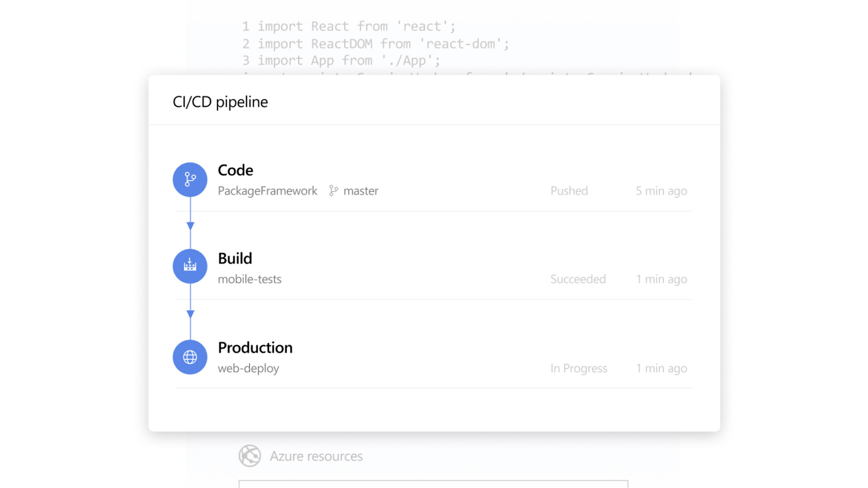Open the Code stage title

tap(235, 170)
